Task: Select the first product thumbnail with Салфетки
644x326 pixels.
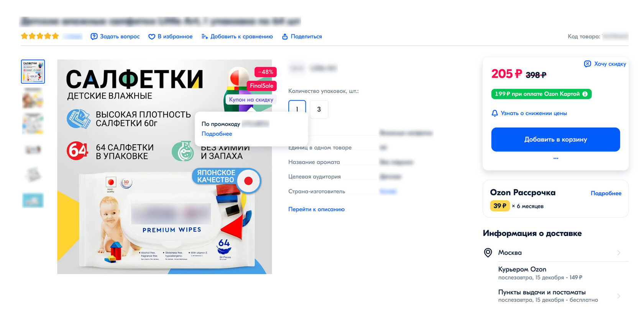Action: click(33, 71)
